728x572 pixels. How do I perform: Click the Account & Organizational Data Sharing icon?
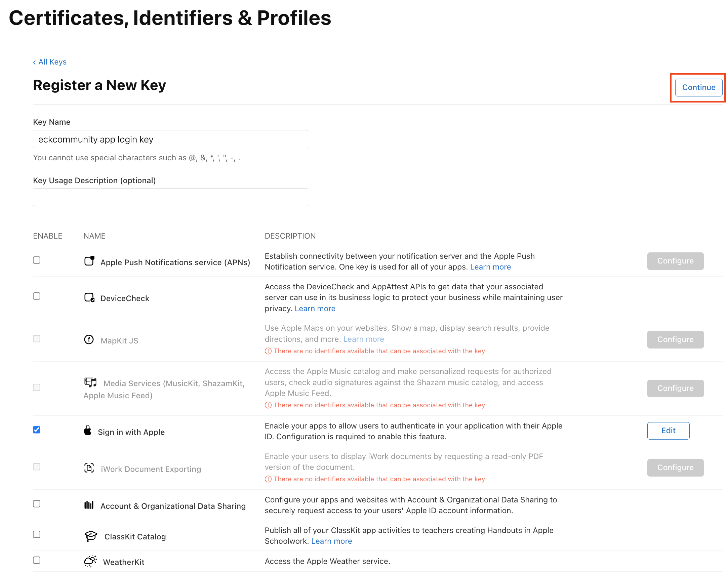[89, 505]
